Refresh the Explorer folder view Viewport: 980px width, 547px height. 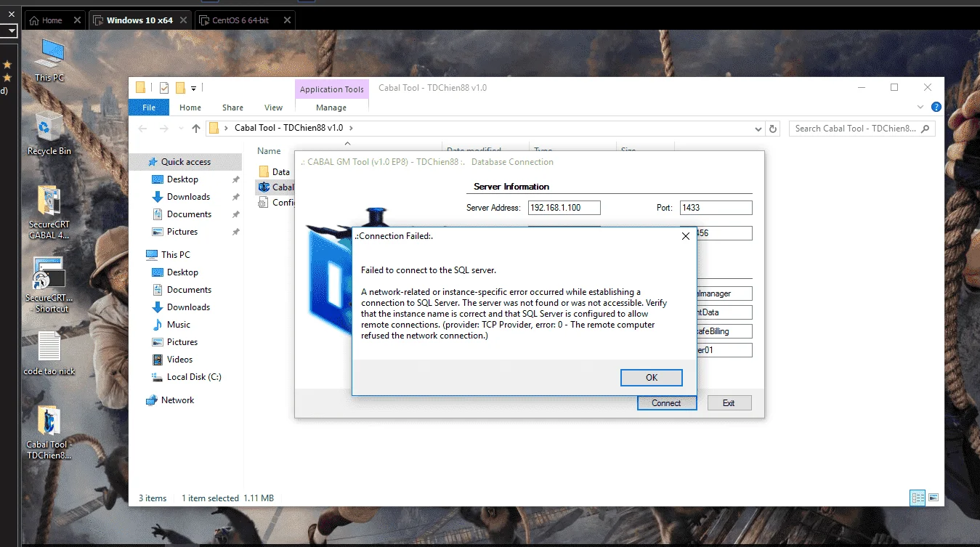pos(774,129)
